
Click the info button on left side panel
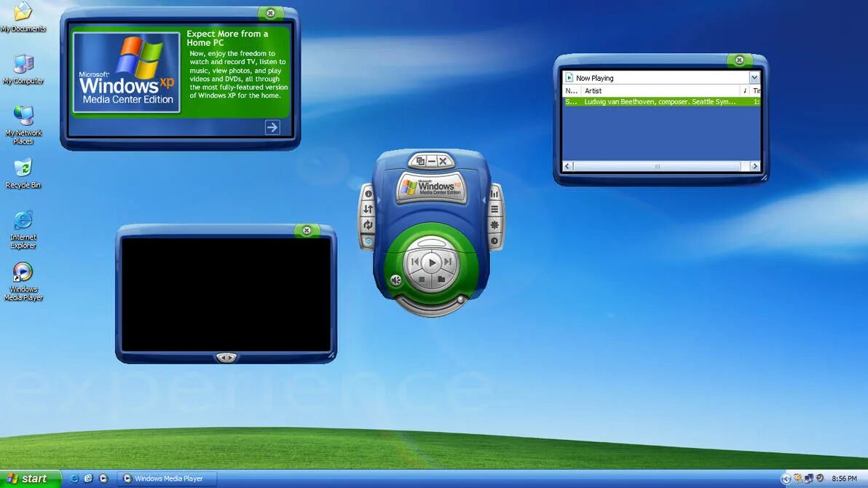(368, 193)
